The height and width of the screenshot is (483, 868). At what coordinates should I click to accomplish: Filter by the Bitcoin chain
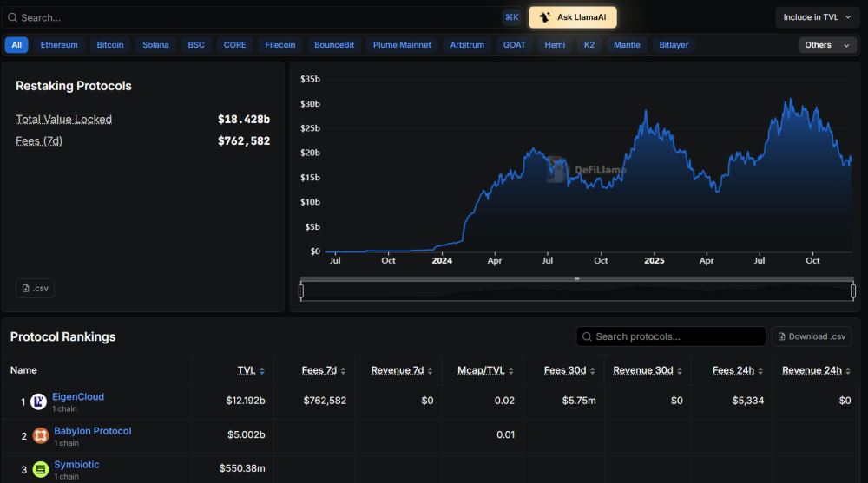tap(110, 45)
